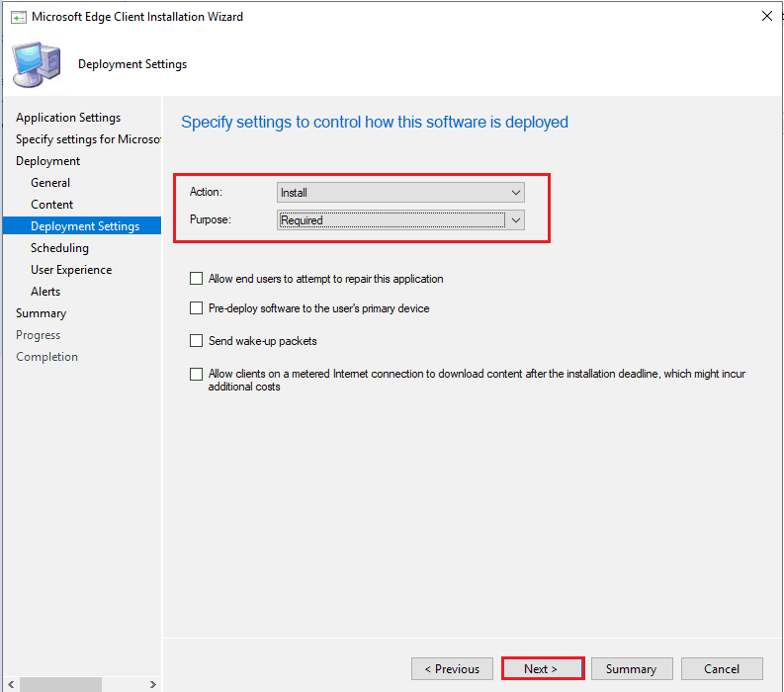
Task: Open the Content page
Action: tap(52, 205)
